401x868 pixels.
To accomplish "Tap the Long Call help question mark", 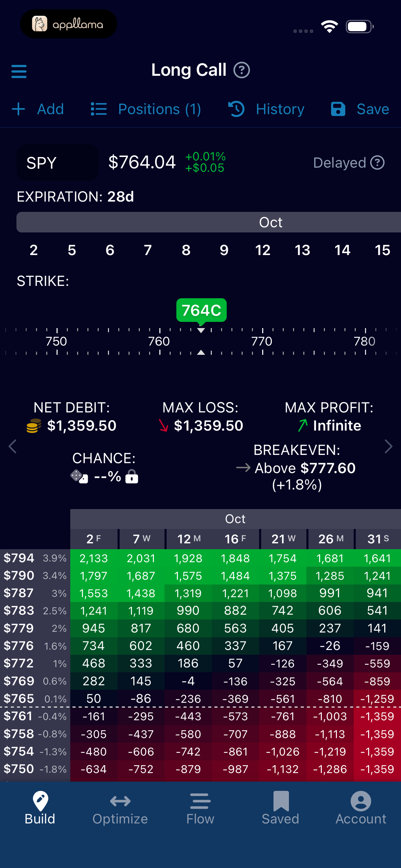I will click(242, 70).
